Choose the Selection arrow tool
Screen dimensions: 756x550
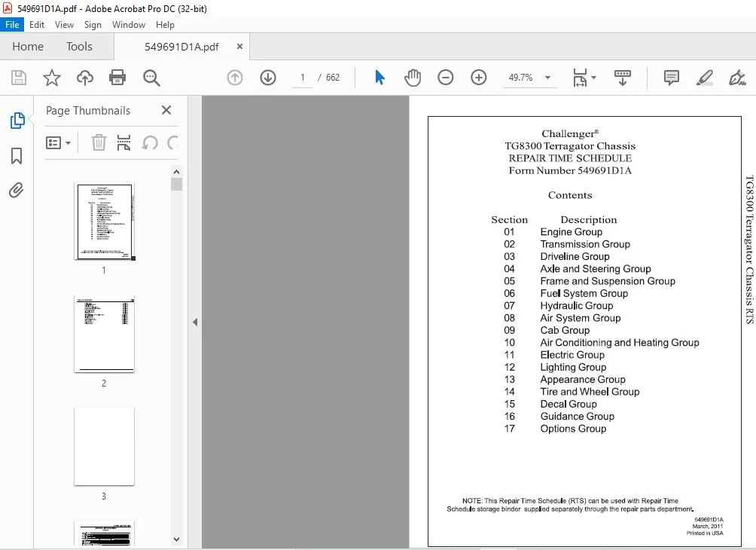(380, 78)
